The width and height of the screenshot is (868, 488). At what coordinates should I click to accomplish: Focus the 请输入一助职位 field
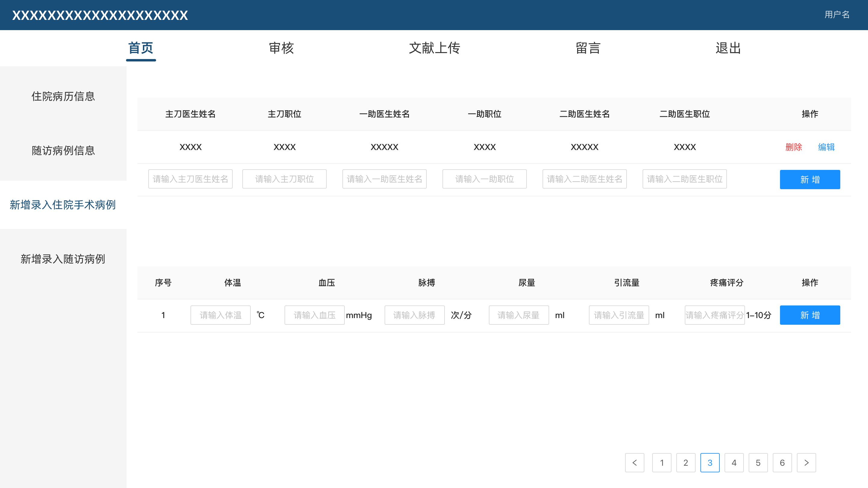[485, 179]
